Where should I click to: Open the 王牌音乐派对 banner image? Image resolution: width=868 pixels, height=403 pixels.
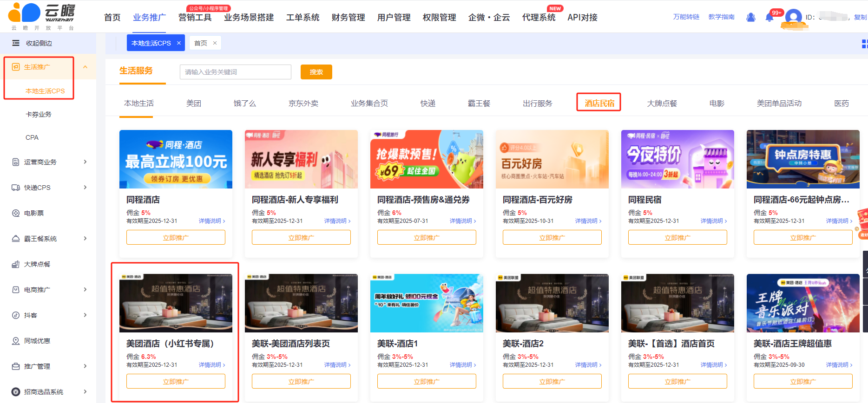point(803,303)
